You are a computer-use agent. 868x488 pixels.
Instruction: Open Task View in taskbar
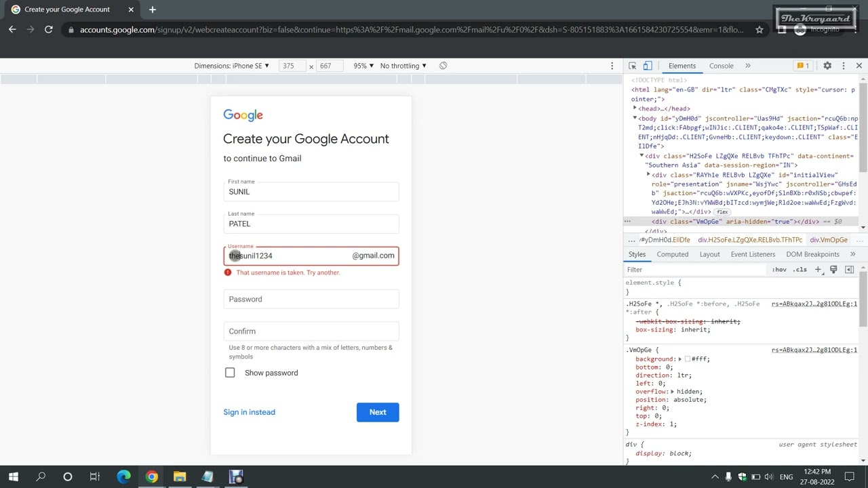coord(95,477)
